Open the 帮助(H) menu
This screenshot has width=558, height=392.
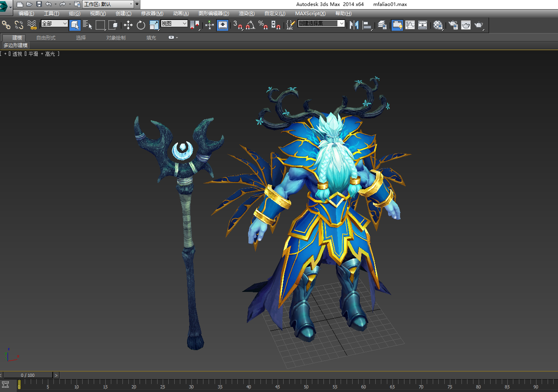(343, 14)
